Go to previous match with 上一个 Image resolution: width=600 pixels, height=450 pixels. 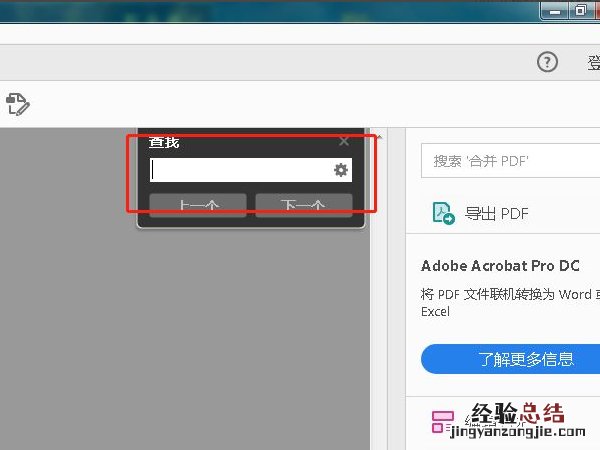click(198, 205)
